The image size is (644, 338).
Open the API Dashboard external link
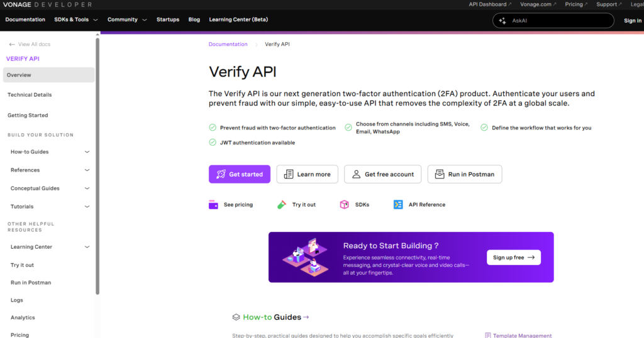point(490,4)
